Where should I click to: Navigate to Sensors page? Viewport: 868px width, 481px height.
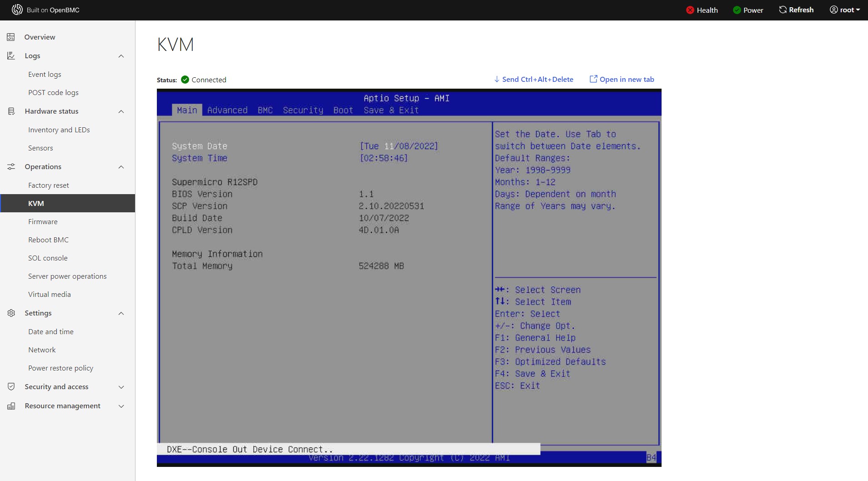(x=67, y=148)
